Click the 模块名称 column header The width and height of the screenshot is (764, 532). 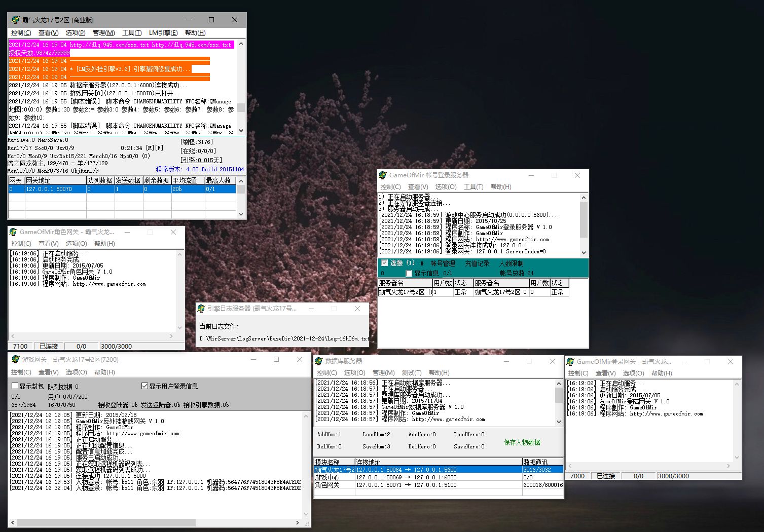[335, 462]
